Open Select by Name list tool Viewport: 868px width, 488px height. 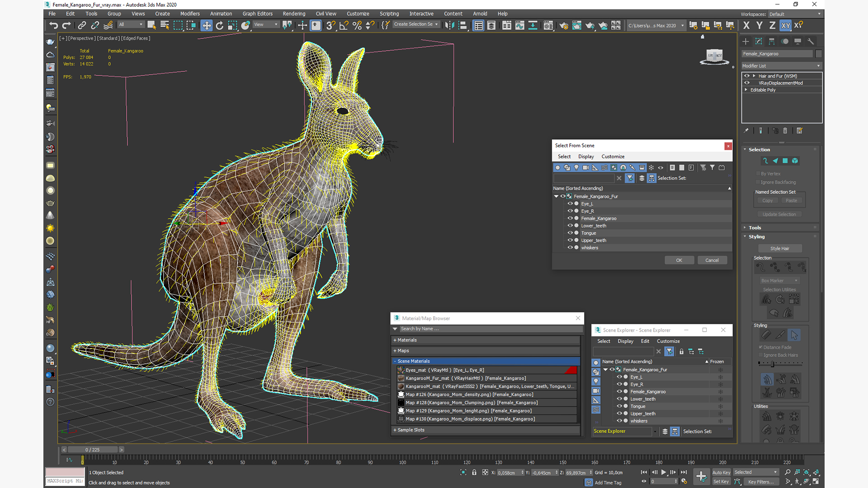tap(165, 26)
